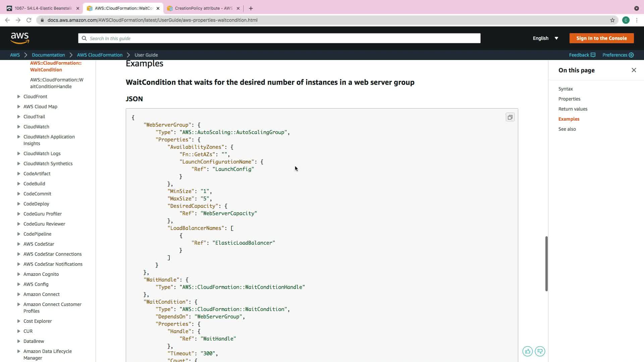Switch to Elastic Beanstalk browser tab

click(x=43, y=8)
